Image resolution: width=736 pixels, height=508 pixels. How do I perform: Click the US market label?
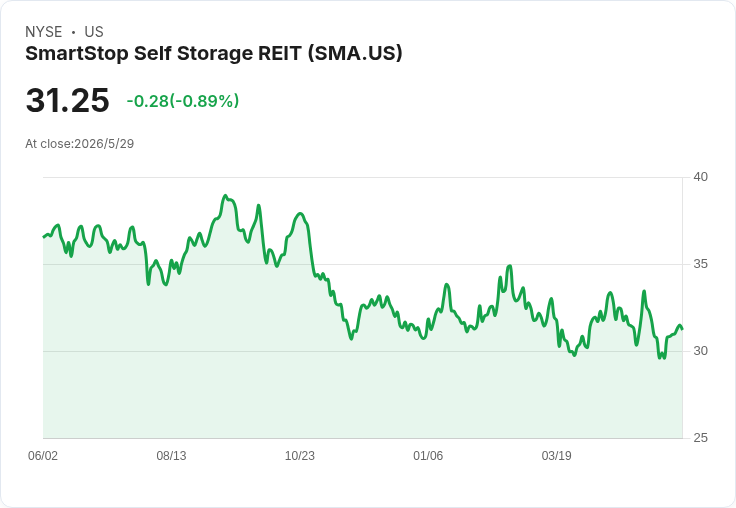tap(94, 32)
